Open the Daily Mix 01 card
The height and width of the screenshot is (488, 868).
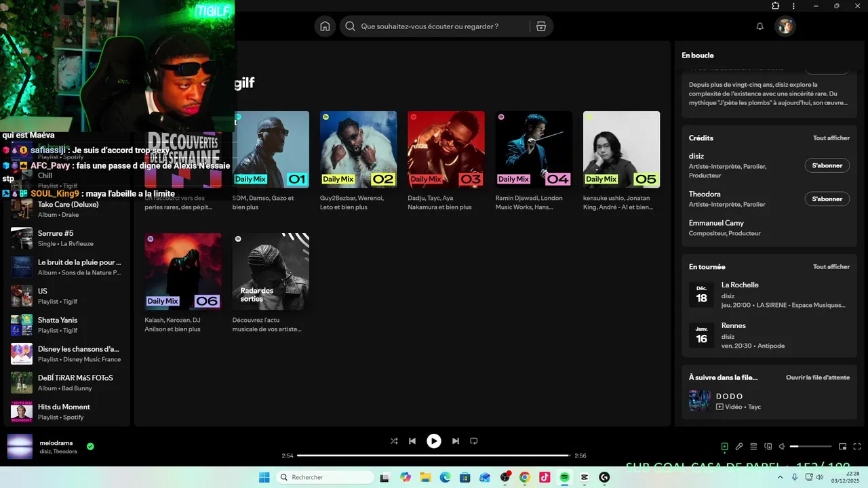(271, 162)
